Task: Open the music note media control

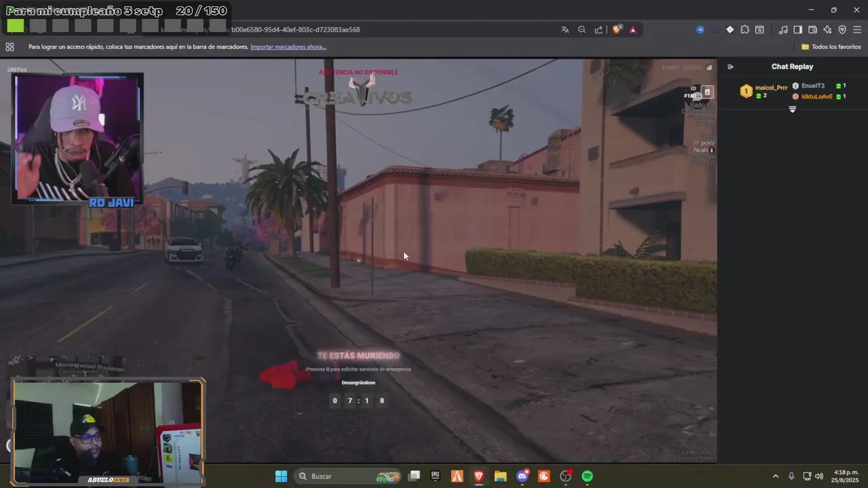Action: click(783, 30)
